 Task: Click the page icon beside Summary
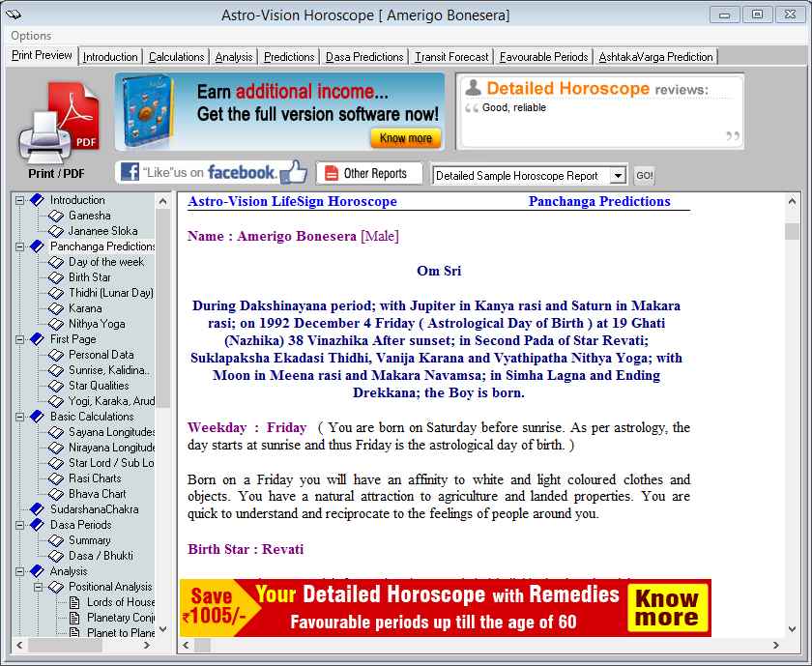click(56, 540)
